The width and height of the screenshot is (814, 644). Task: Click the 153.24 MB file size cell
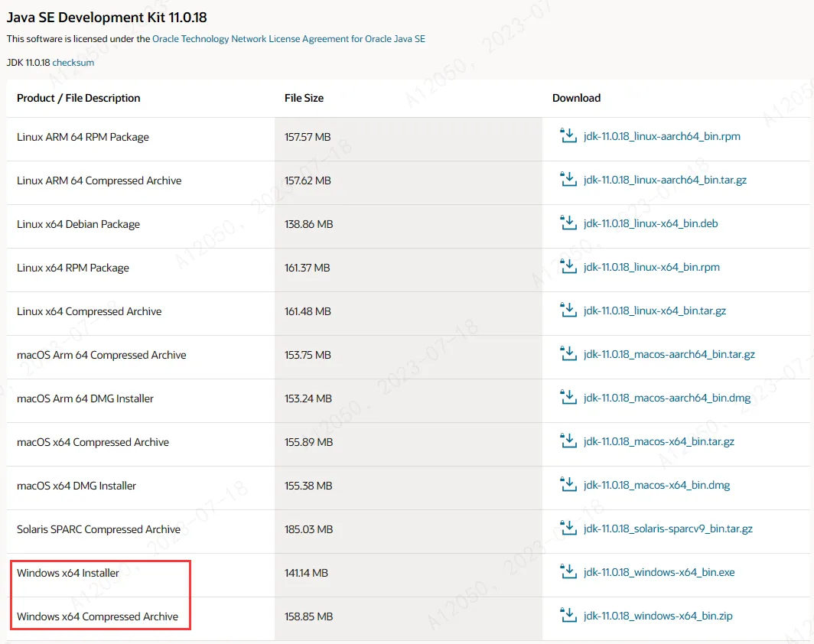(409, 401)
